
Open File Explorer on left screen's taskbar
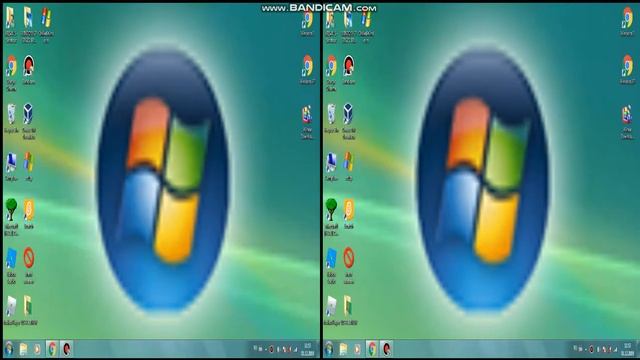(x=23, y=349)
